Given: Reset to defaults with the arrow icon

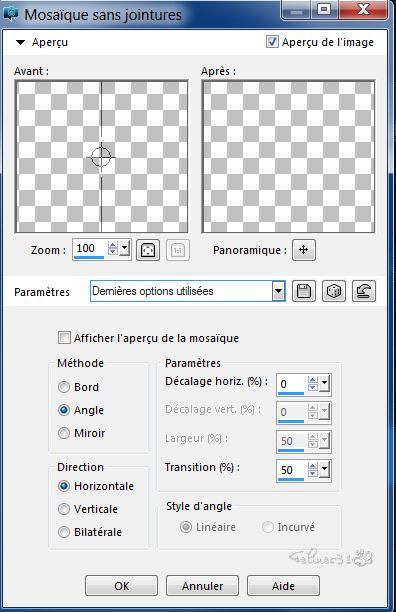Looking at the screenshot, I should 364,291.
